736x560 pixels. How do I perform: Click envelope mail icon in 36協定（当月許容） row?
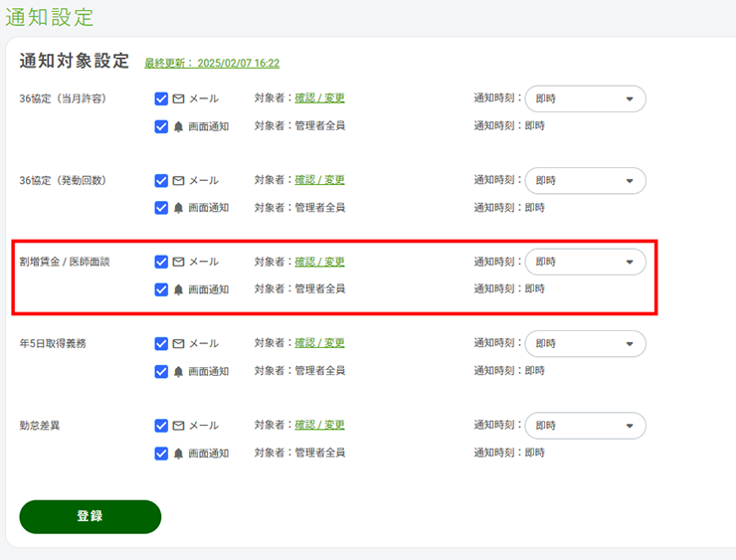pos(178,98)
